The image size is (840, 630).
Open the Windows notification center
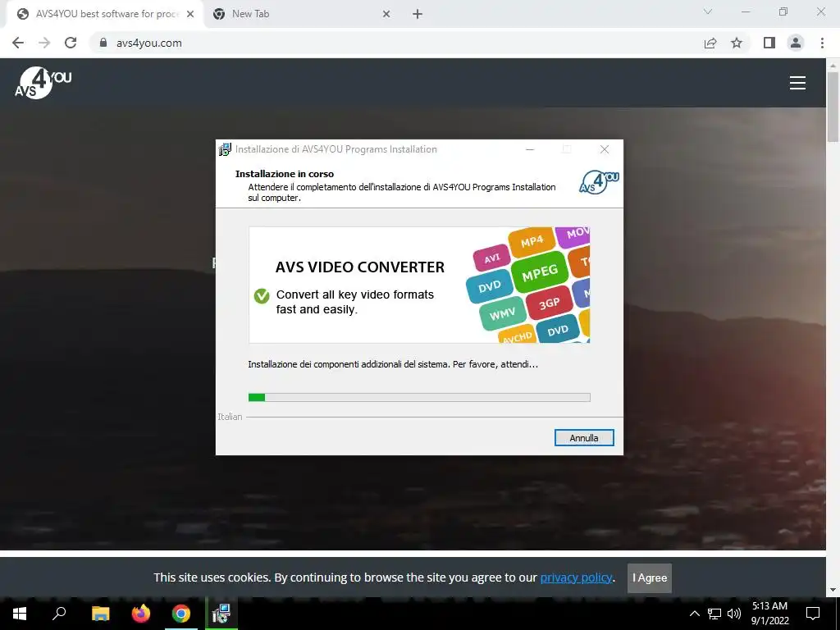(x=813, y=614)
